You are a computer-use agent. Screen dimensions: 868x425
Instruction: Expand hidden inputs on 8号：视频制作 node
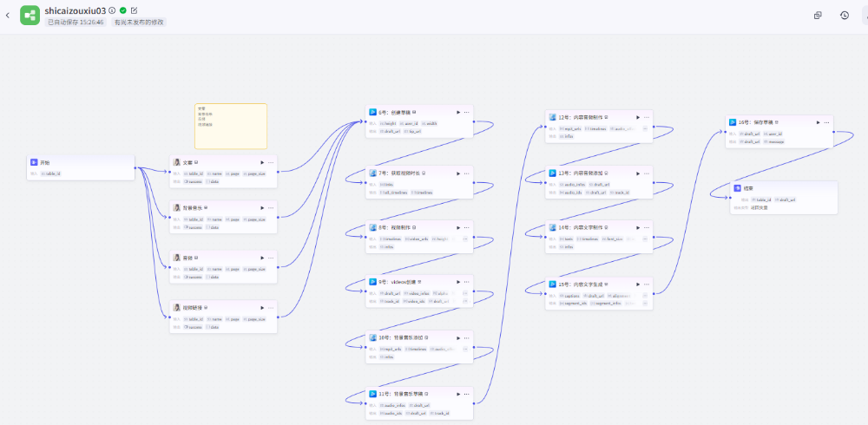point(465,239)
